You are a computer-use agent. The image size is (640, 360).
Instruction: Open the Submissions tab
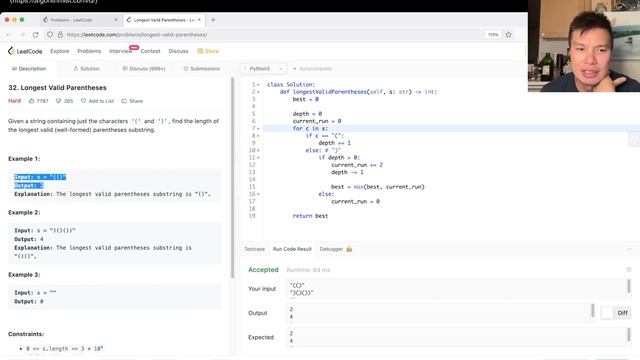pyautogui.click(x=202, y=69)
